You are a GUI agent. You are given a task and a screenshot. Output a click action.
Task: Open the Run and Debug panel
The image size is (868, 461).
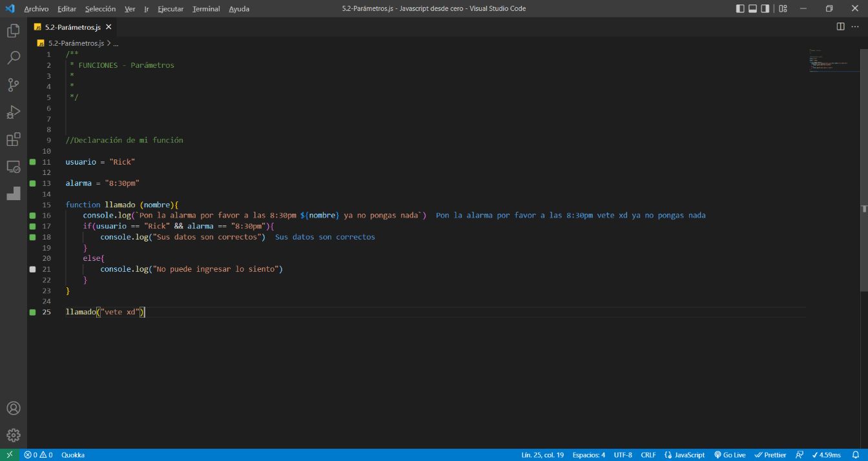pos(14,112)
